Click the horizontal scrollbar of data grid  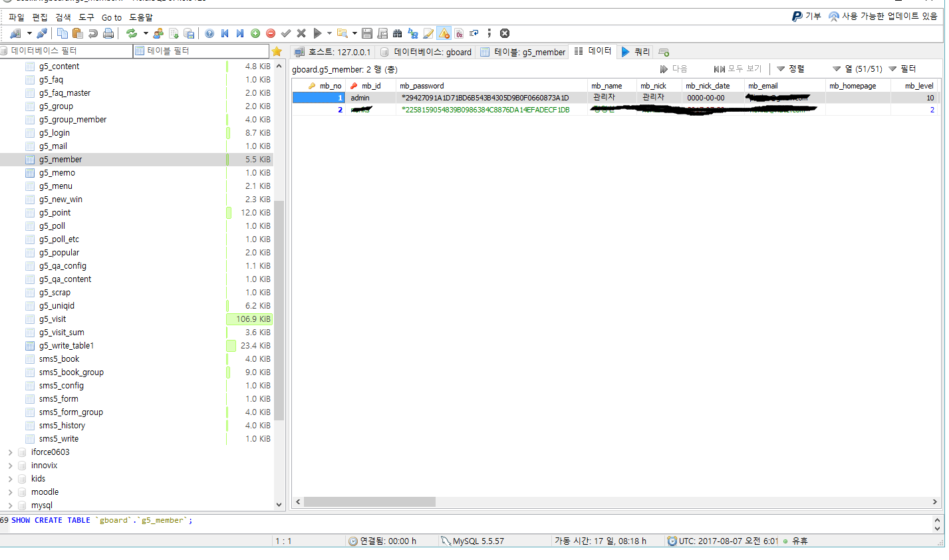coord(370,502)
